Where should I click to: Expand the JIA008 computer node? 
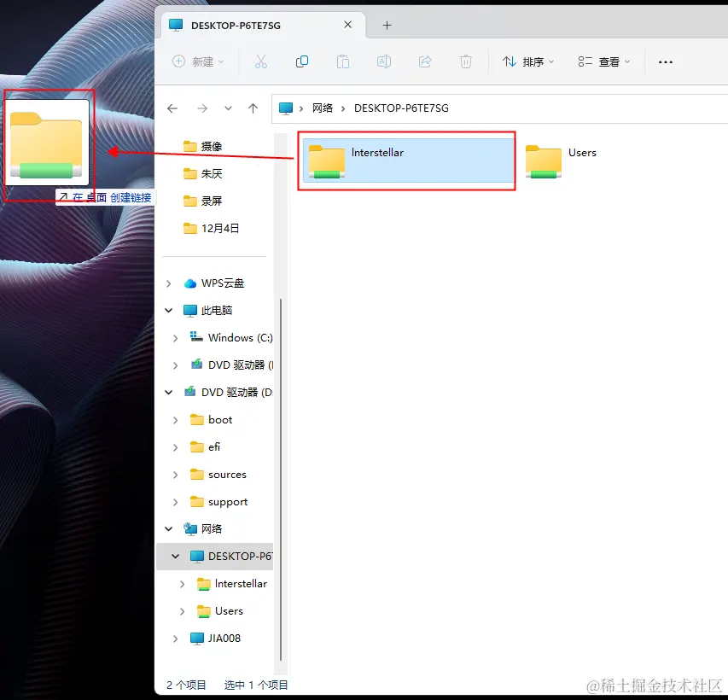176,639
